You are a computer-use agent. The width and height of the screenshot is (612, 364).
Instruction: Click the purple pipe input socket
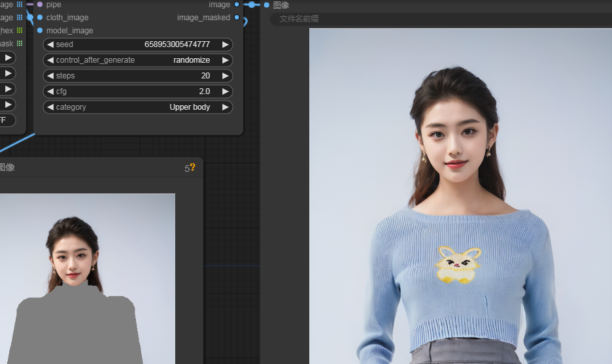tap(40, 5)
